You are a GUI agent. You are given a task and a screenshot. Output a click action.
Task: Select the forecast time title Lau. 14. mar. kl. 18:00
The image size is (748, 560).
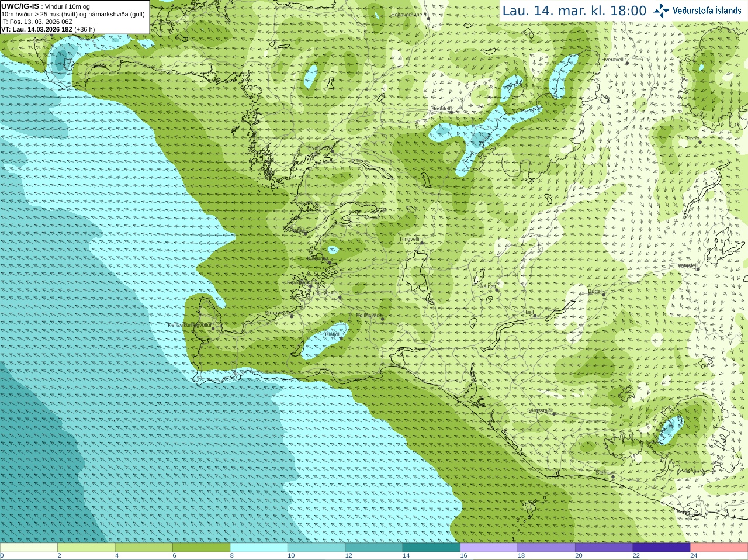[574, 11]
